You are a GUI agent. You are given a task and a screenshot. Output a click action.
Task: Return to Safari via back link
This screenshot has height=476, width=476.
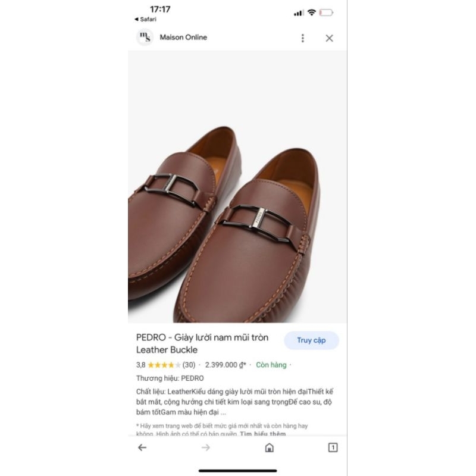[x=146, y=19]
